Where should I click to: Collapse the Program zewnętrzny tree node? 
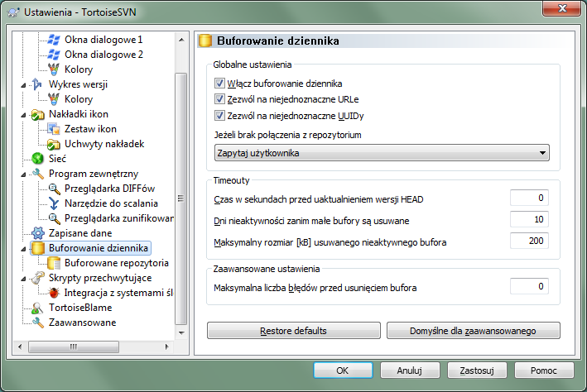click(23, 174)
